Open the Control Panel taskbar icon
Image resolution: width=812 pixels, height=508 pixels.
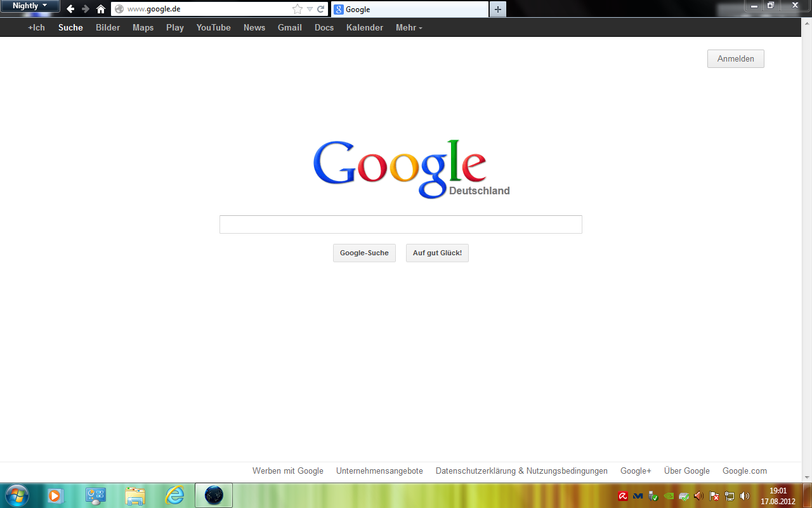pyautogui.click(x=96, y=495)
